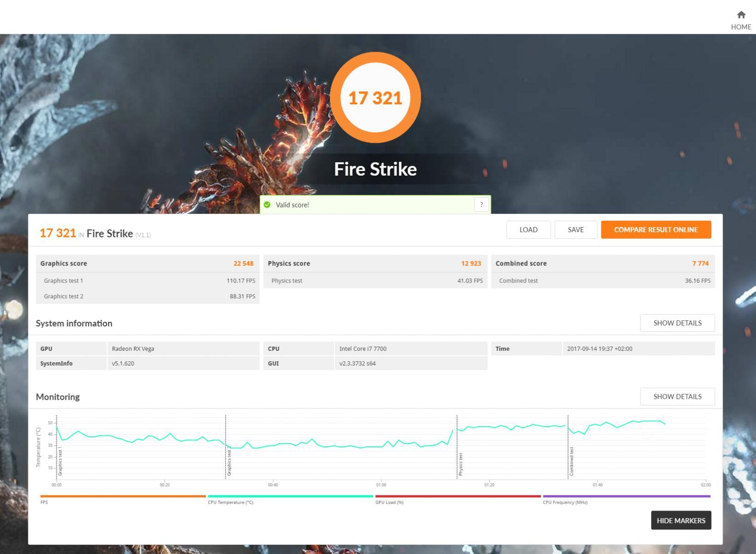Viewport: 756px width, 554px height.
Task: Click the 01:00 time label on chart
Action: point(381,485)
